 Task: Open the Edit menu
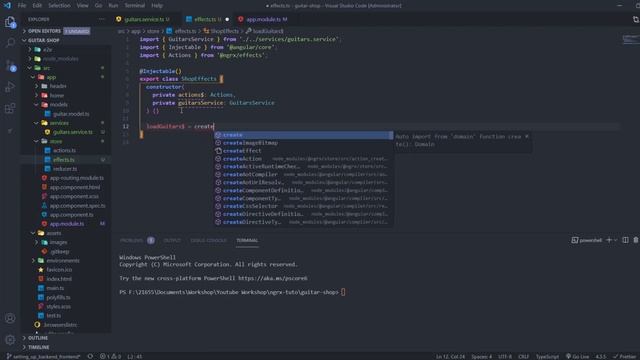pyautogui.click(x=37, y=6)
